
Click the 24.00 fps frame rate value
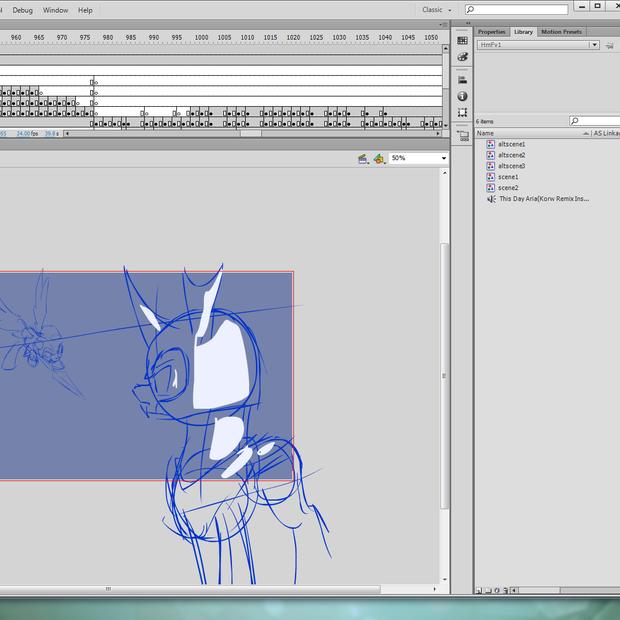click(27, 134)
